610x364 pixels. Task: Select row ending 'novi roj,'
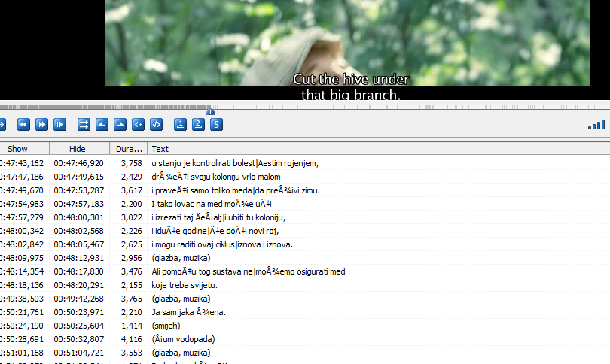click(305, 231)
